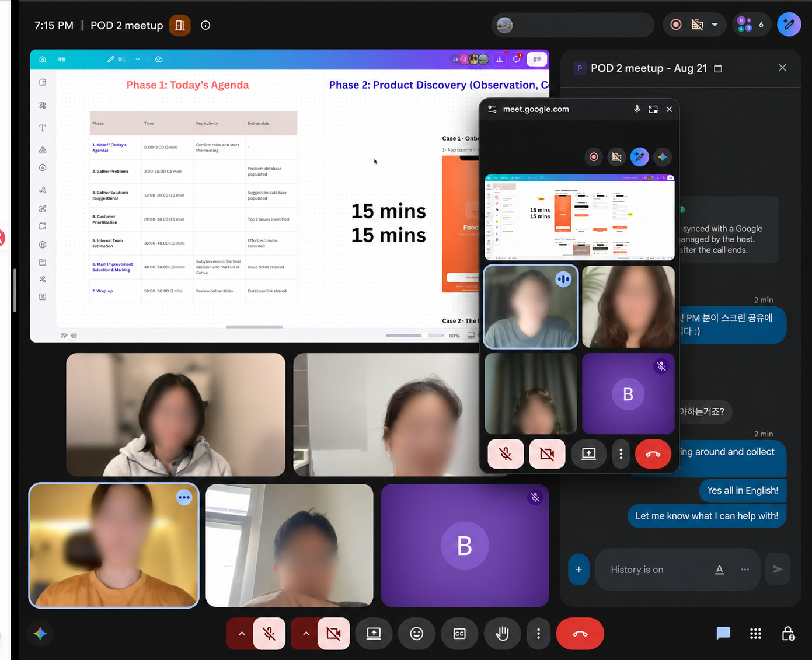Raise your hand in the meeting
Screen dimensions: 812x660
pyautogui.click(x=502, y=634)
